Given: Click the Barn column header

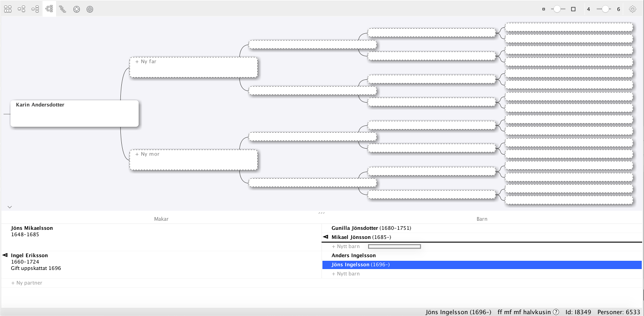Looking at the screenshot, I should click(x=482, y=219).
